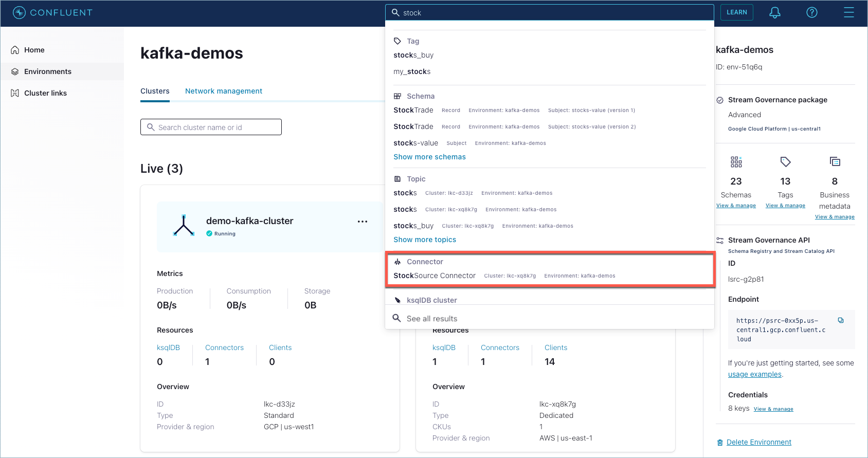Click the Stream Governance API icon
This screenshot has width=868, height=458.
[720, 240]
